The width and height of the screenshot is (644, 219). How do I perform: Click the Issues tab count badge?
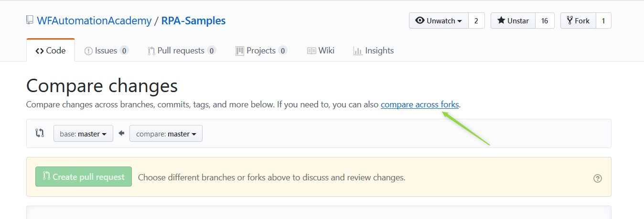tap(124, 51)
